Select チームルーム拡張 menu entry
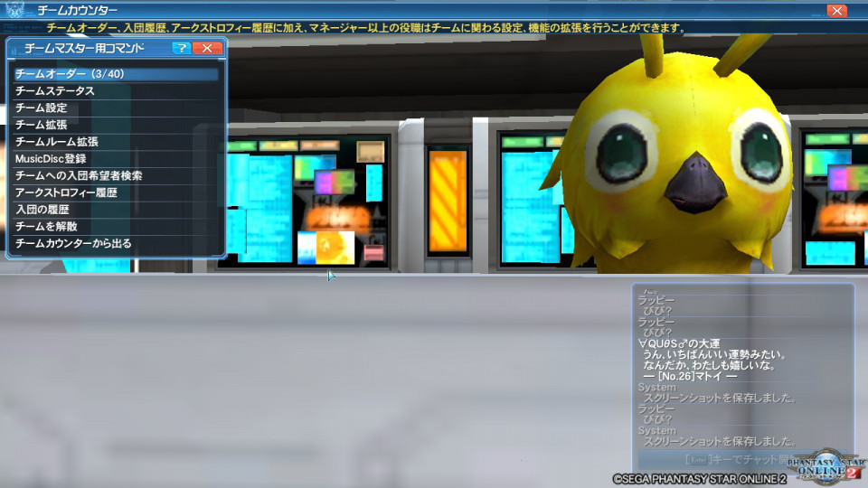Image resolution: width=868 pixels, height=488 pixels. click(x=116, y=142)
